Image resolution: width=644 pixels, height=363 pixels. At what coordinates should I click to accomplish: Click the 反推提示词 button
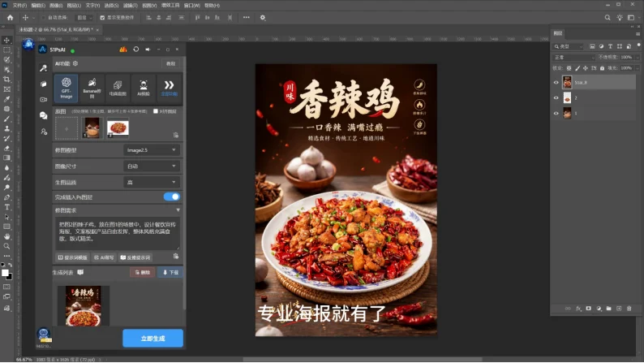pyautogui.click(x=135, y=257)
